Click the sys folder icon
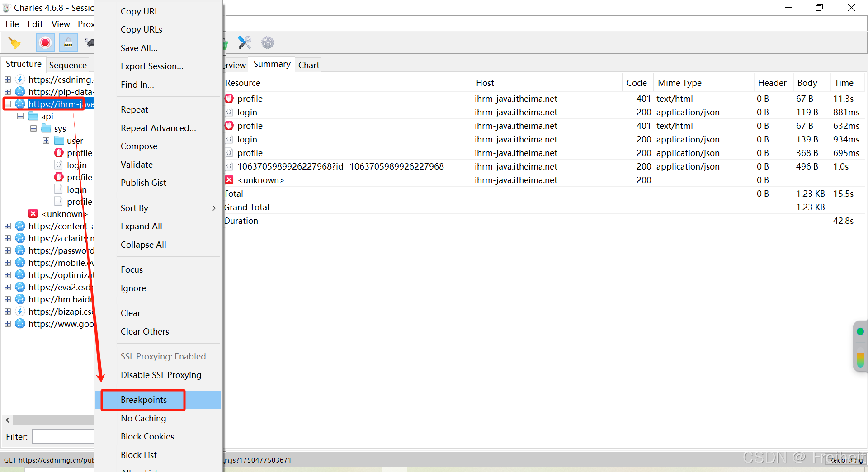The height and width of the screenshot is (472, 868). (46, 128)
